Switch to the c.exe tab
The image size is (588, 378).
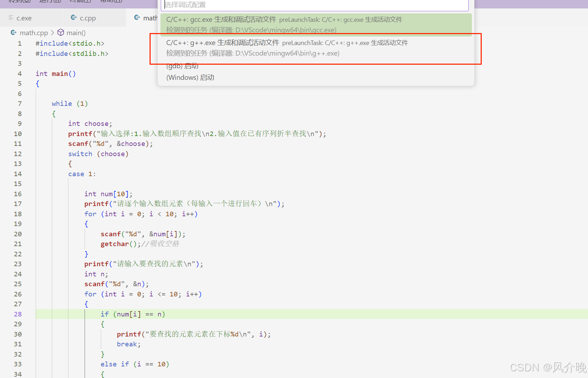(24, 18)
